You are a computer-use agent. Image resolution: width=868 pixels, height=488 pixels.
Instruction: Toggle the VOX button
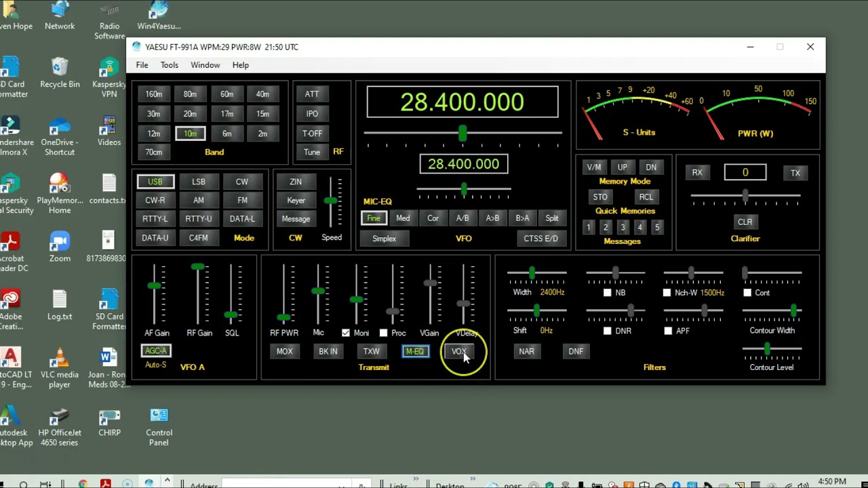pos(458,352)
